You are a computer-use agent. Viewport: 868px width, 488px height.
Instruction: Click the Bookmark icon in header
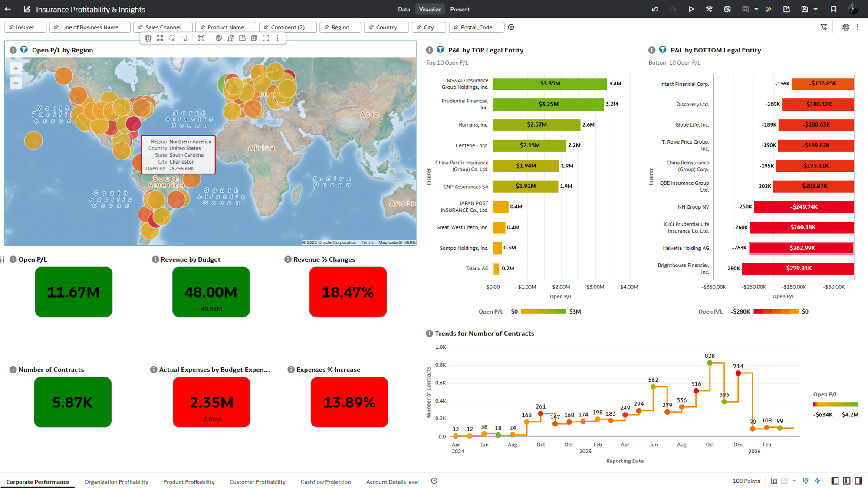pos(833,9)
